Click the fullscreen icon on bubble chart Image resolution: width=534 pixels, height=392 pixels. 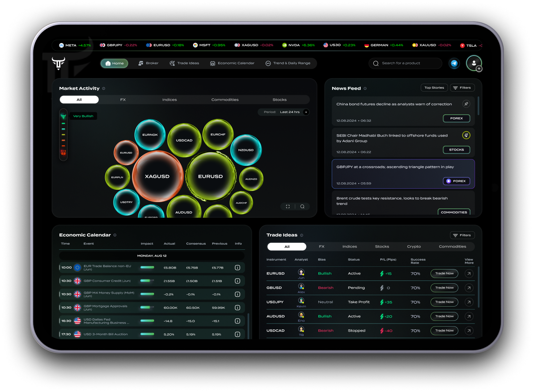point(288,207)
